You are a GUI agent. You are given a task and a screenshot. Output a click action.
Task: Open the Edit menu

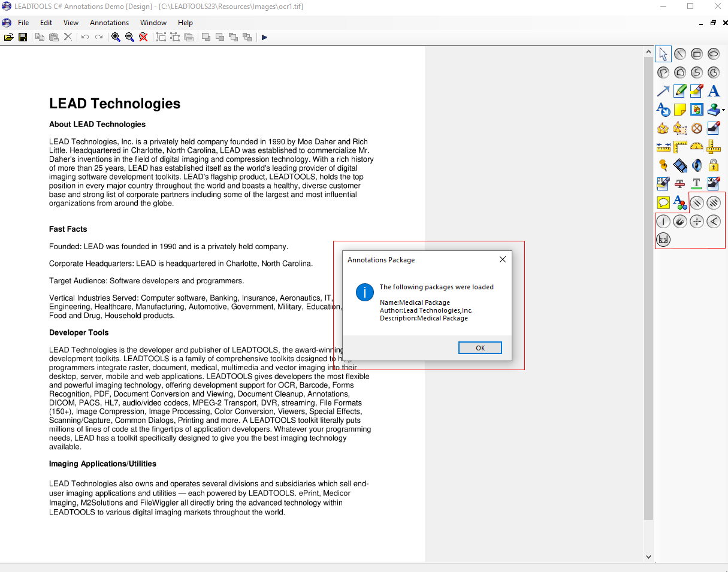(x=46, y=23)
